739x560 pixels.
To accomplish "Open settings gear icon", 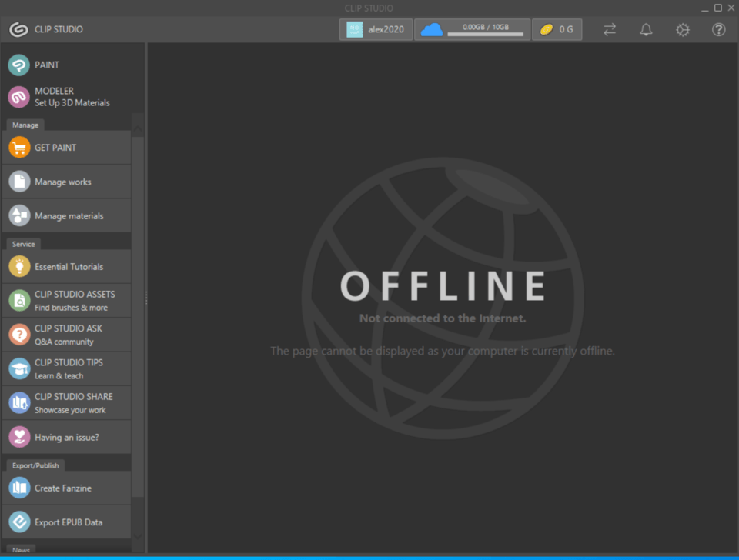I will [x=683, y=29].
